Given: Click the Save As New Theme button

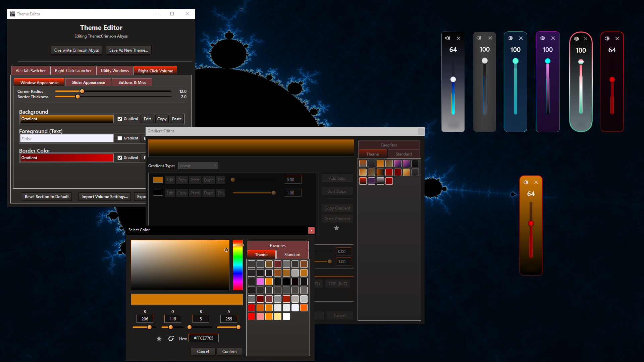Looking at the screenshot, I should [128, 50].
